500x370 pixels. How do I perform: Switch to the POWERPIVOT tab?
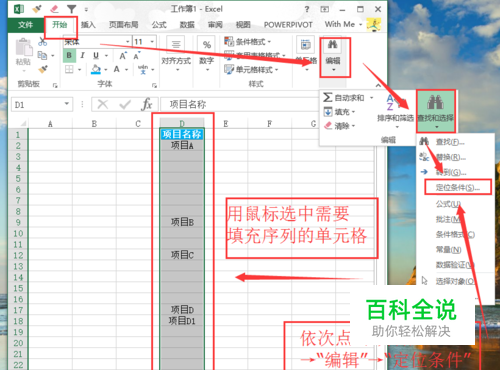coord(288,25)
